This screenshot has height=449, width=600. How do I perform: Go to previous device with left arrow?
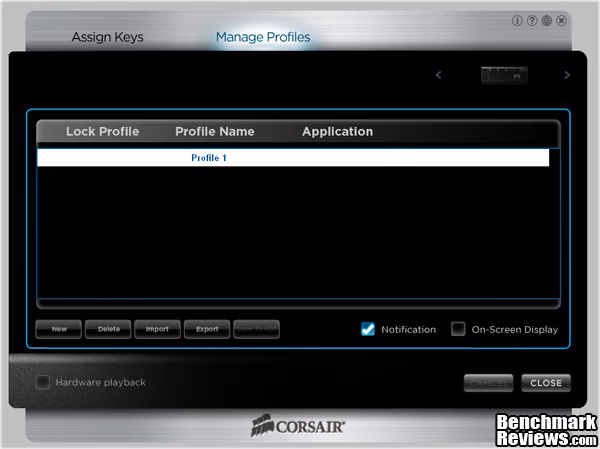(x=439, y=75)
